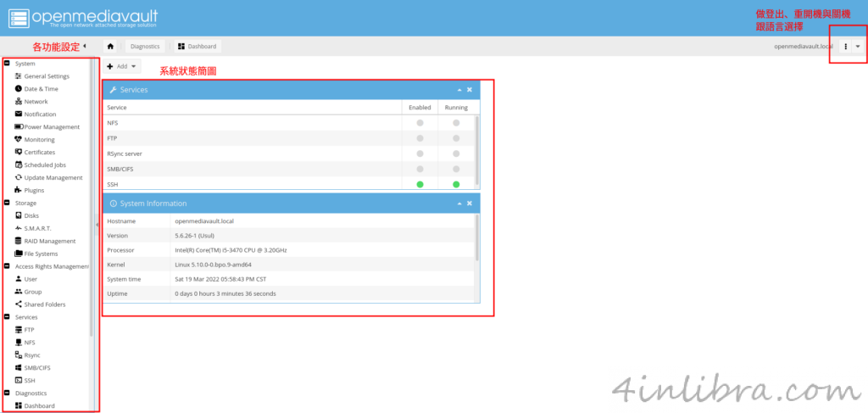Open RAID Management in sidebar
868x413 pixels.
click(49, 242)
